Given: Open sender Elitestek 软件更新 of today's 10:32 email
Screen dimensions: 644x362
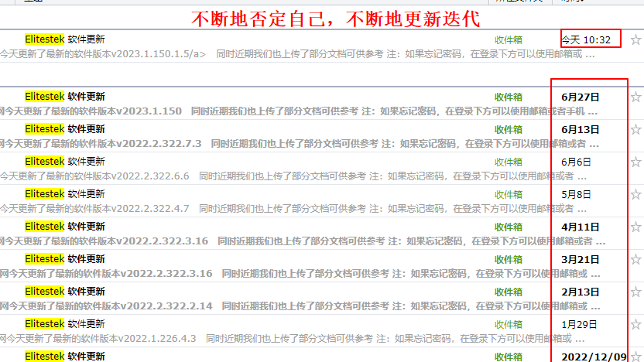Looking at the screenshot, I should (x=64, y=39).
